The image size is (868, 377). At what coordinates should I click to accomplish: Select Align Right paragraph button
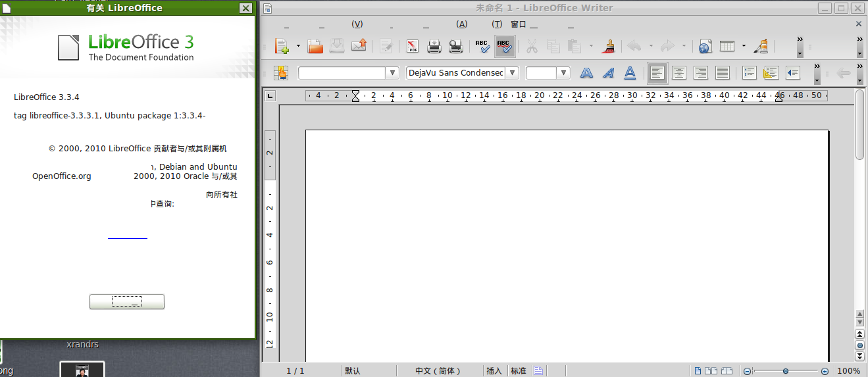click(x=700, y=73)
